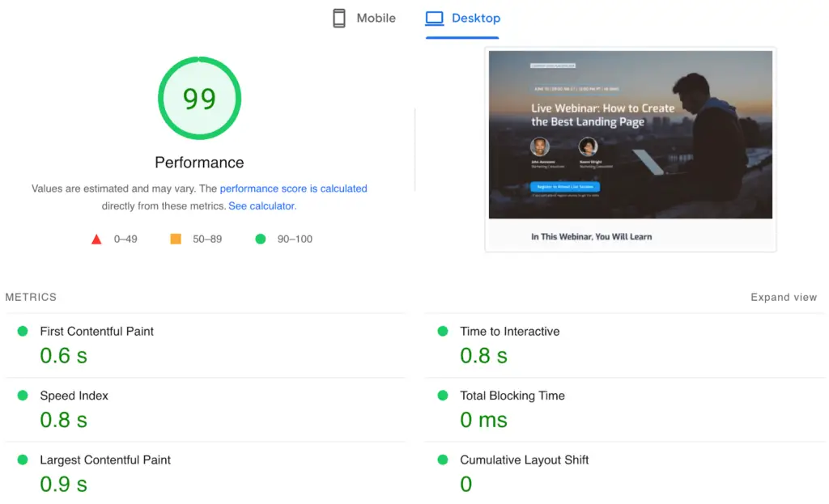Click the 0.6 s First Contentful Paint value
This screenshot has width=829, height=504.
pos(63,355)
